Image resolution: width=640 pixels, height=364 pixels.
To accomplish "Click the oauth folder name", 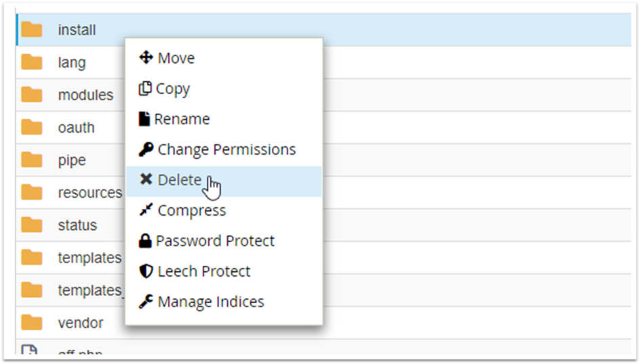I will pos(76,127).
